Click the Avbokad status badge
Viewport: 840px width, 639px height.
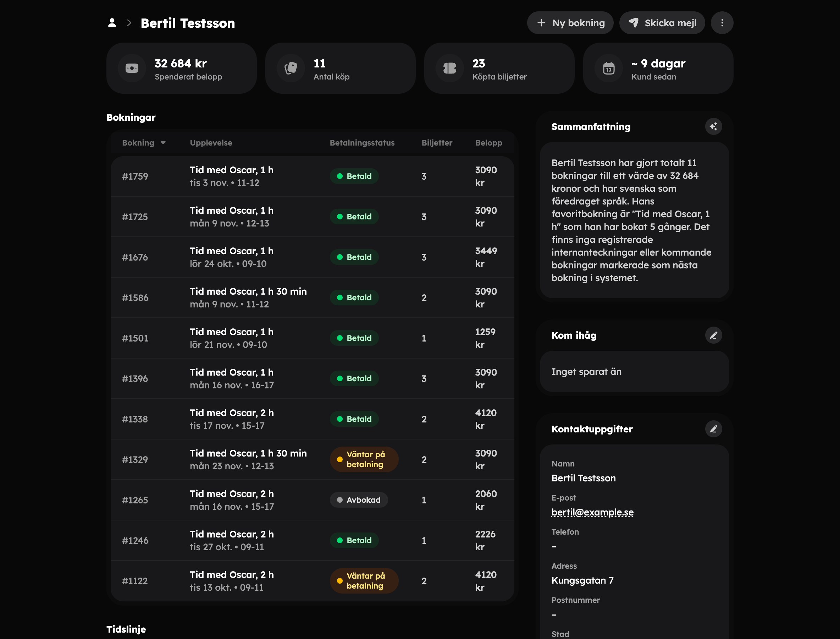coord(359,500)
